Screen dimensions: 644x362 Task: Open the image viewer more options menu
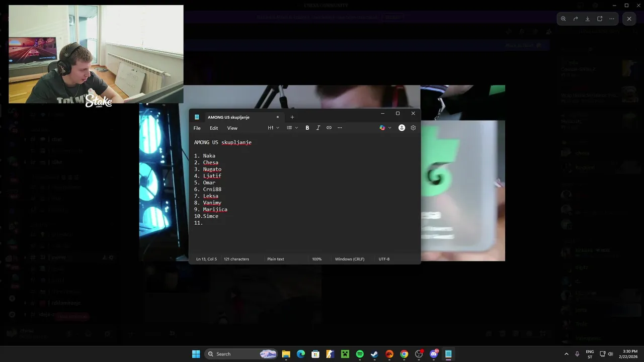[x=612, y=19]
